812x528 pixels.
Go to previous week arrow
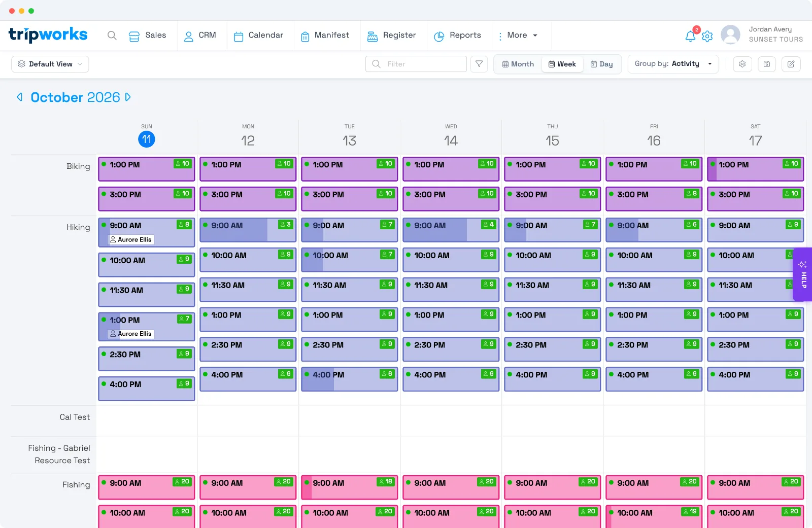click(20, 97)
